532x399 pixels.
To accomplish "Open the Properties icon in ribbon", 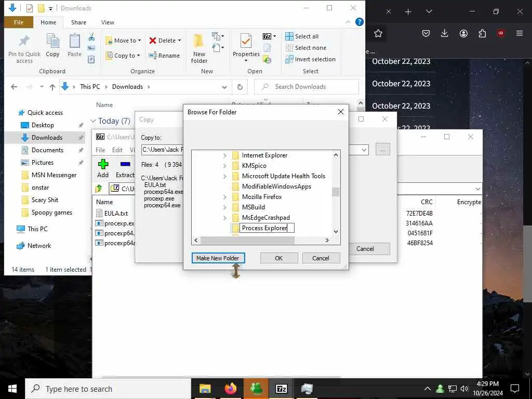I will (x=246, y=42).
